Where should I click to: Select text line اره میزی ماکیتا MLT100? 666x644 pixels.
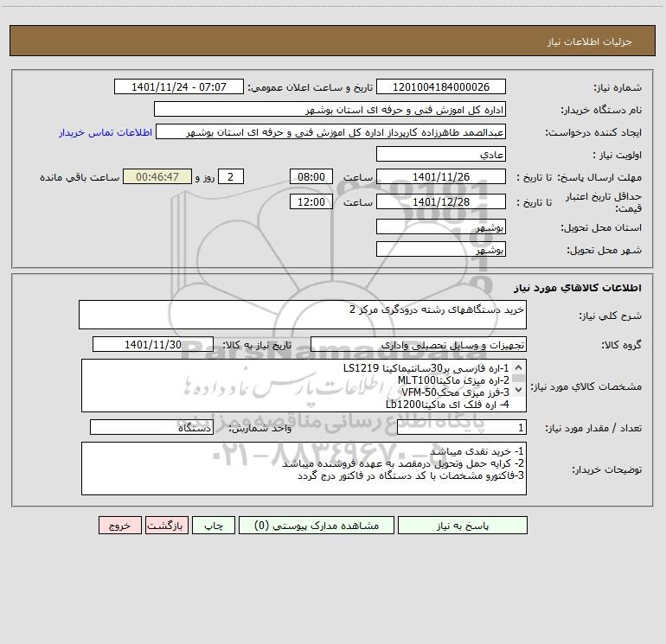tap(453, 380)
